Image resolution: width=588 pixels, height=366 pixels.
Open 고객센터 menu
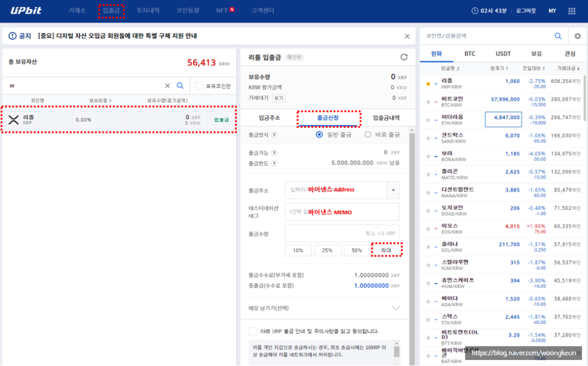262,10
